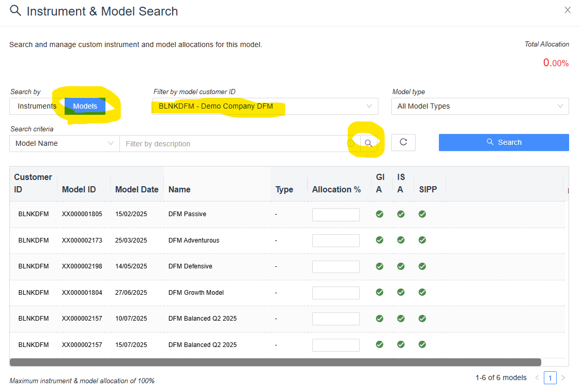This screenshot has height=392, width=580.
Task: Select the Models search tab
Action: [85, 106]
